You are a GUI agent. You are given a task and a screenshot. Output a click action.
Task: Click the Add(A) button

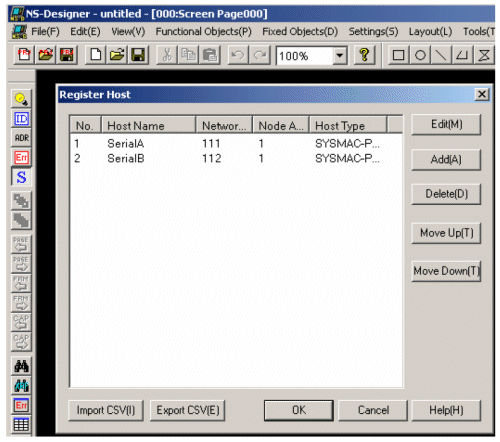click(446, 160)
